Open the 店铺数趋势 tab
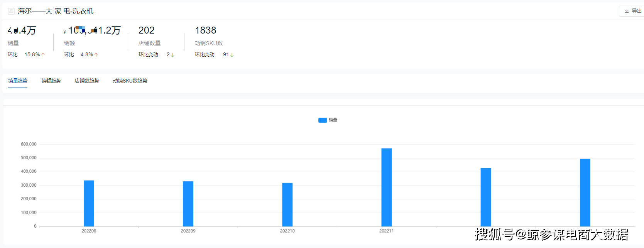This screenshot has height=248, width=644. pyautogui.click(x=87, y=81)
